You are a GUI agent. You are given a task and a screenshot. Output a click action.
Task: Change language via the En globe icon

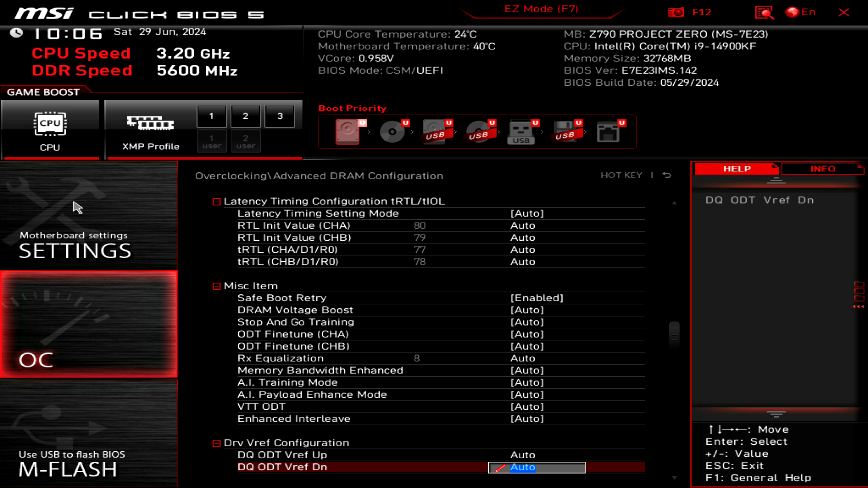click(800, 12)
